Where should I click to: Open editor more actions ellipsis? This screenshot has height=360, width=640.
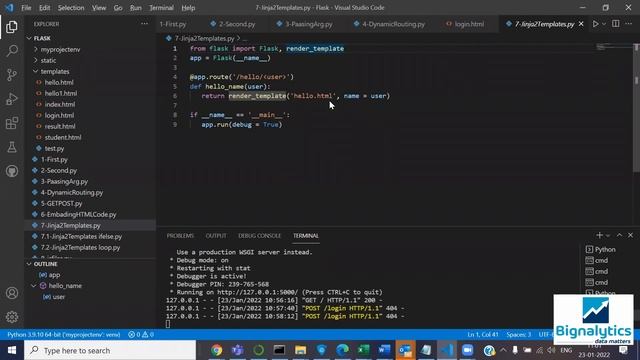coord(629,24)
